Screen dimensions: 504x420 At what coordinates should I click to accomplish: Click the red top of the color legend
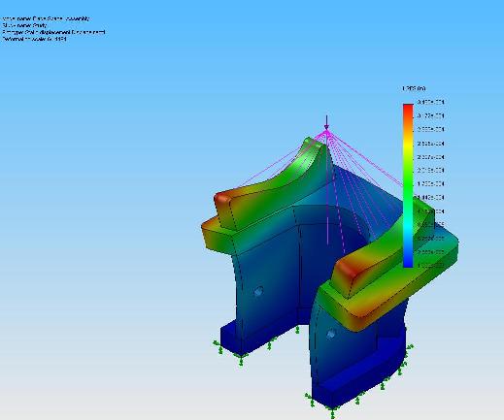[408, 109]
